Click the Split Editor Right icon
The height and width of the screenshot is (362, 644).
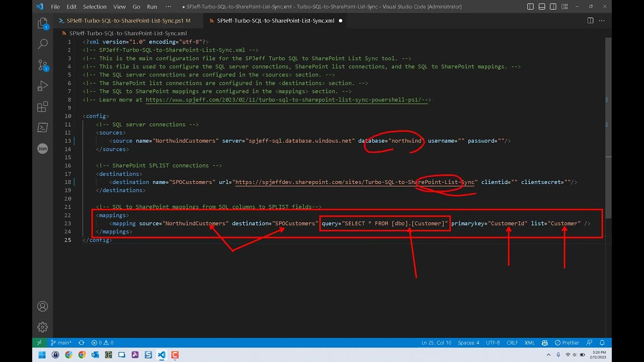coord(591,21)
